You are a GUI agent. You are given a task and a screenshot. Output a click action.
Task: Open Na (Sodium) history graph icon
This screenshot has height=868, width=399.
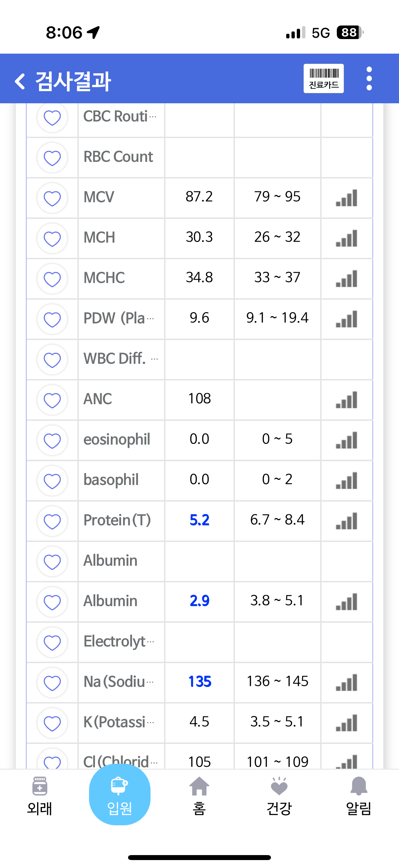[346, 683]
